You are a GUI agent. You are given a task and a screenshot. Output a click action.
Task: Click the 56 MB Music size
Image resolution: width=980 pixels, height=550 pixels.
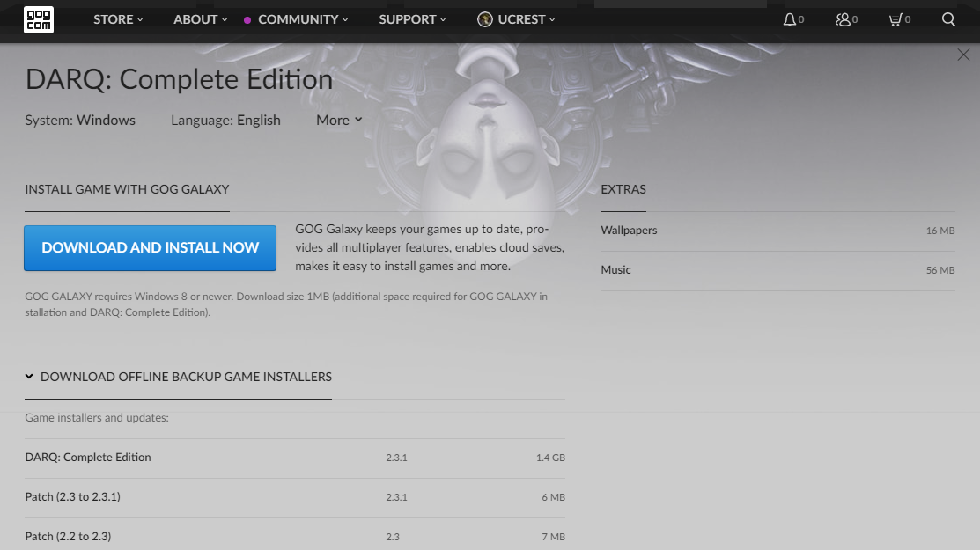(x=940, y=270)
